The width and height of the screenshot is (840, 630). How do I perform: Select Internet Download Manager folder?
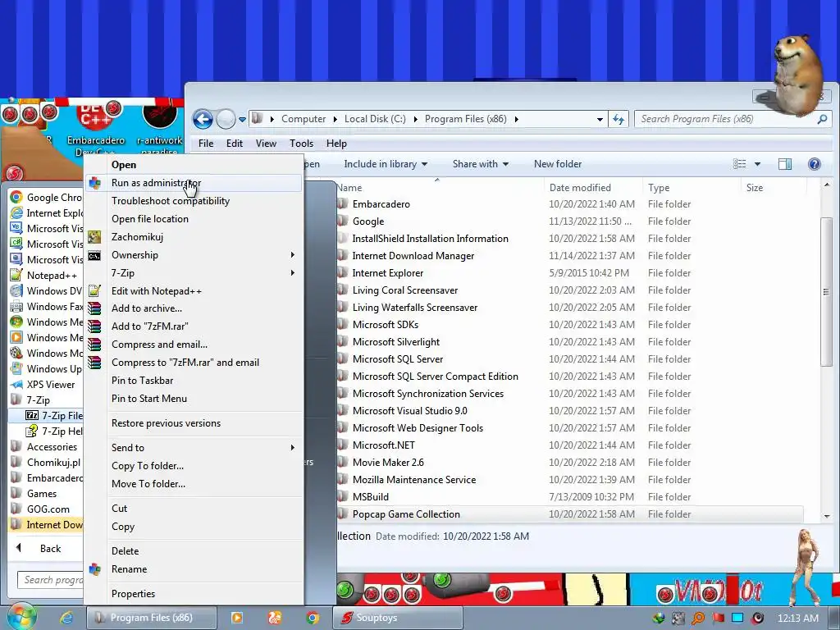click(413, 256)
